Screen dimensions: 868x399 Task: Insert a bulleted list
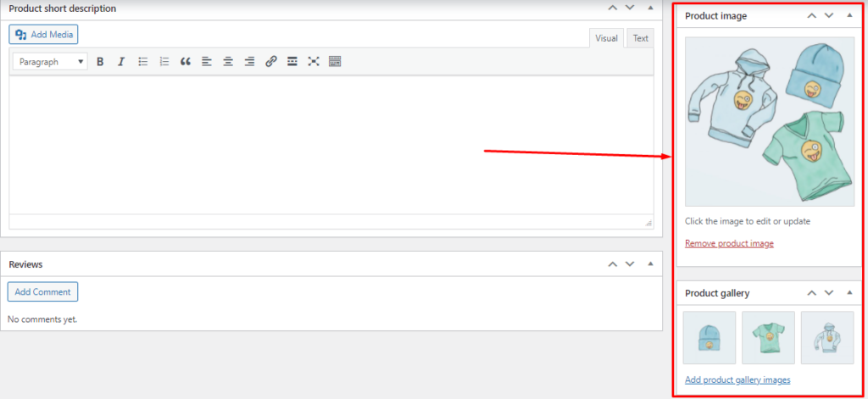click(142, 62)
